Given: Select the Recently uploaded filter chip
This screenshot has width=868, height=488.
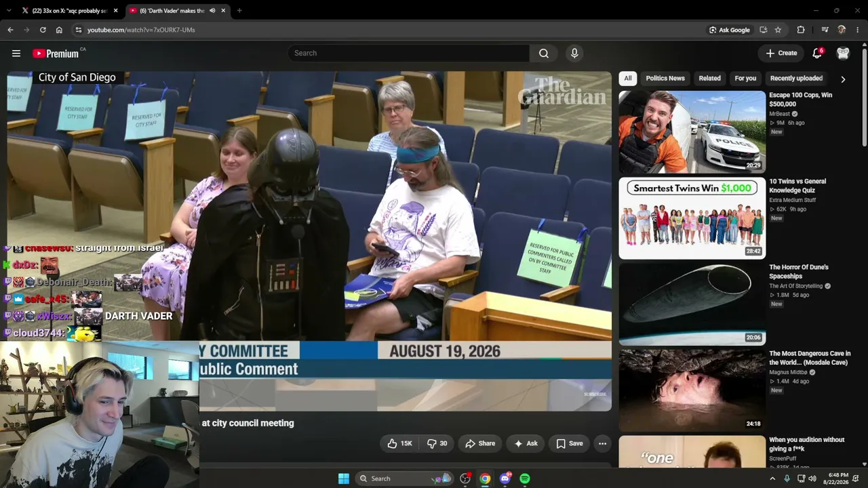Looking at the screenshot, I should 796,78.
